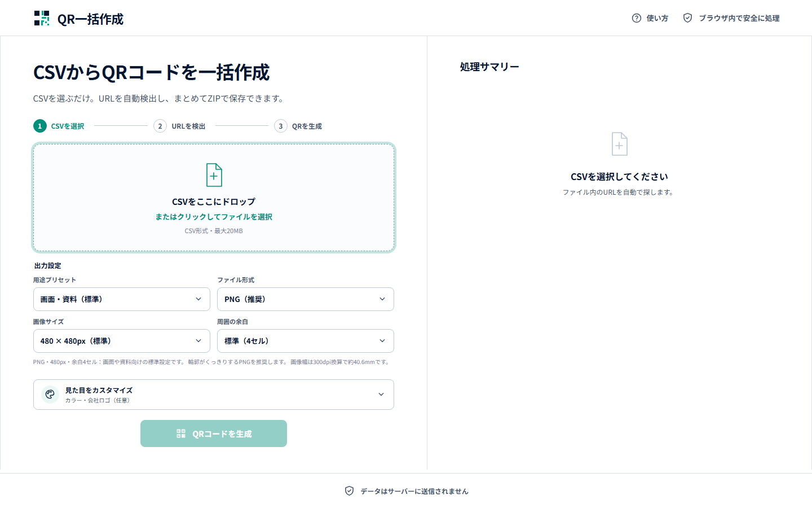
Task: Click the question mark help icon
Action: click(637, 18)
